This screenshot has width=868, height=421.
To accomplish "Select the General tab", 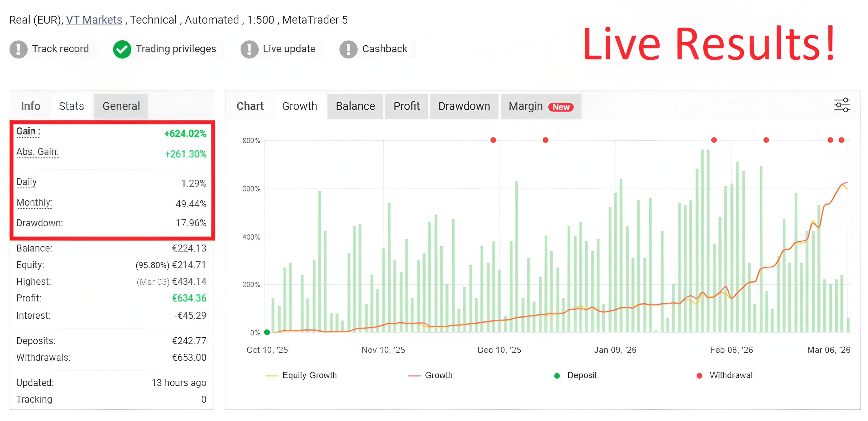I will (x=121, y=106).
